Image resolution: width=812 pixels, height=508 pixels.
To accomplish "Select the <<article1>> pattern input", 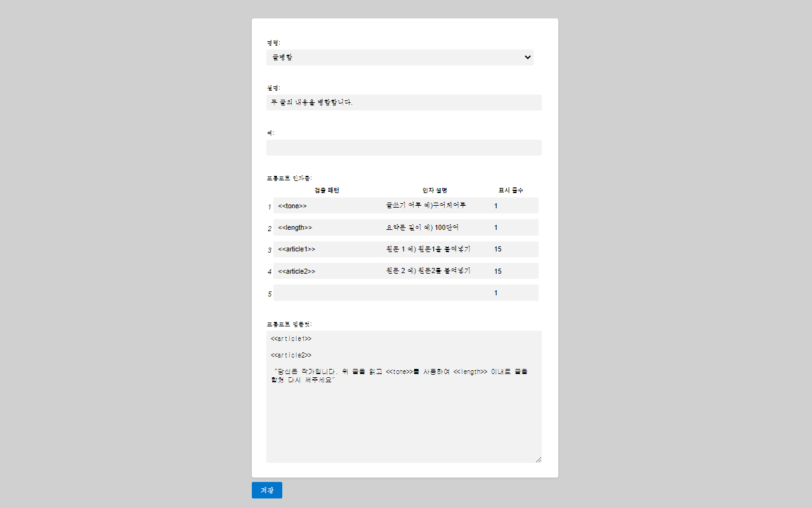I will click(x=324, y=249).
